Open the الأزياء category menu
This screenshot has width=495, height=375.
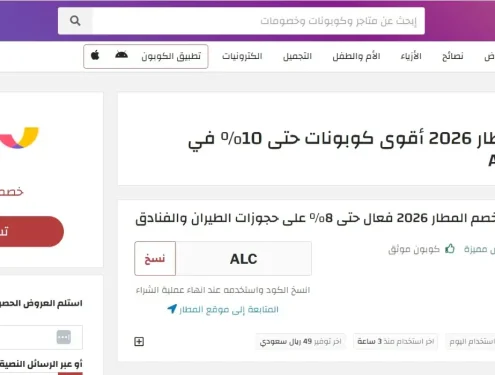tap(411, 56)
